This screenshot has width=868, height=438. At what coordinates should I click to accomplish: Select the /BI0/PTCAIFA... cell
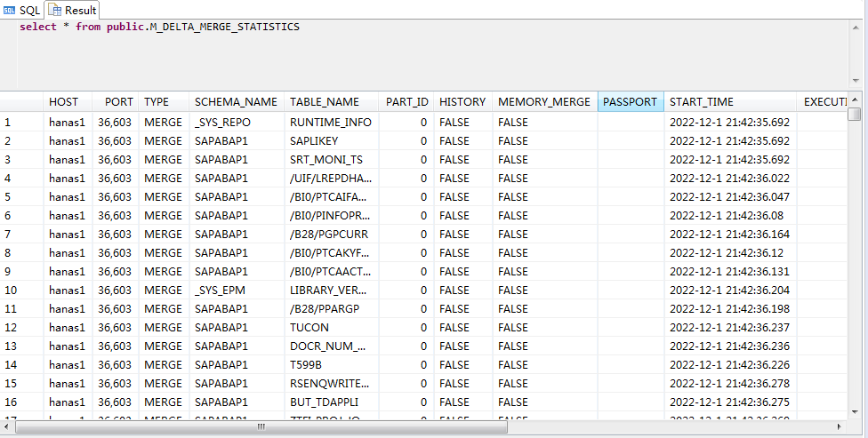point(331,197)
